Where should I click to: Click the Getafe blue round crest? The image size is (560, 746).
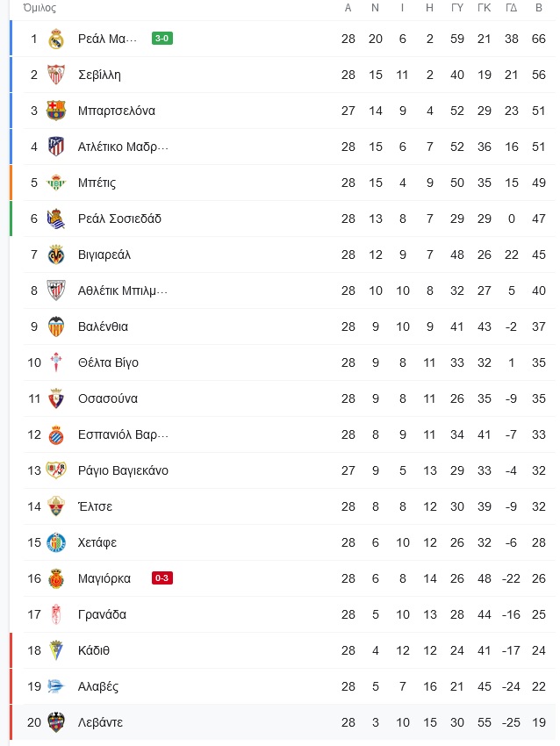point(56,542)
